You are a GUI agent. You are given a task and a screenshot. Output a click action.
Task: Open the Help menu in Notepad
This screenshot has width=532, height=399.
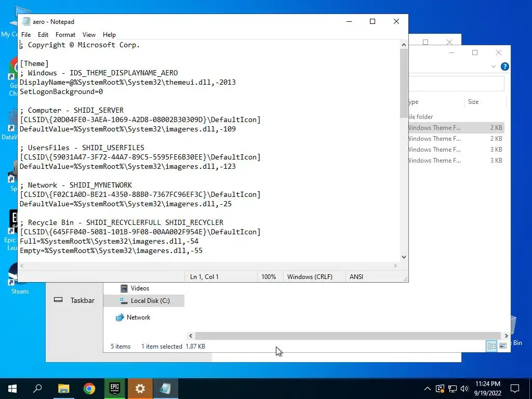coord(109,35)
